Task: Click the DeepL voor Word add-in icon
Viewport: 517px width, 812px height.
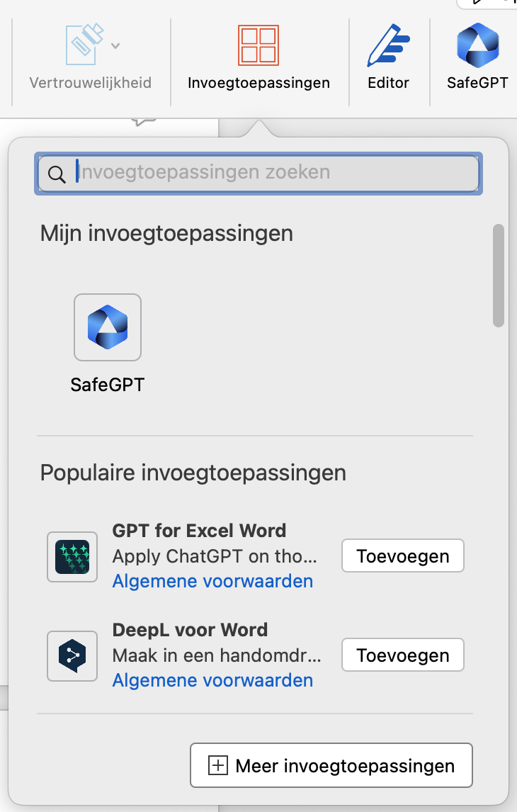Action: coord(72,655)
